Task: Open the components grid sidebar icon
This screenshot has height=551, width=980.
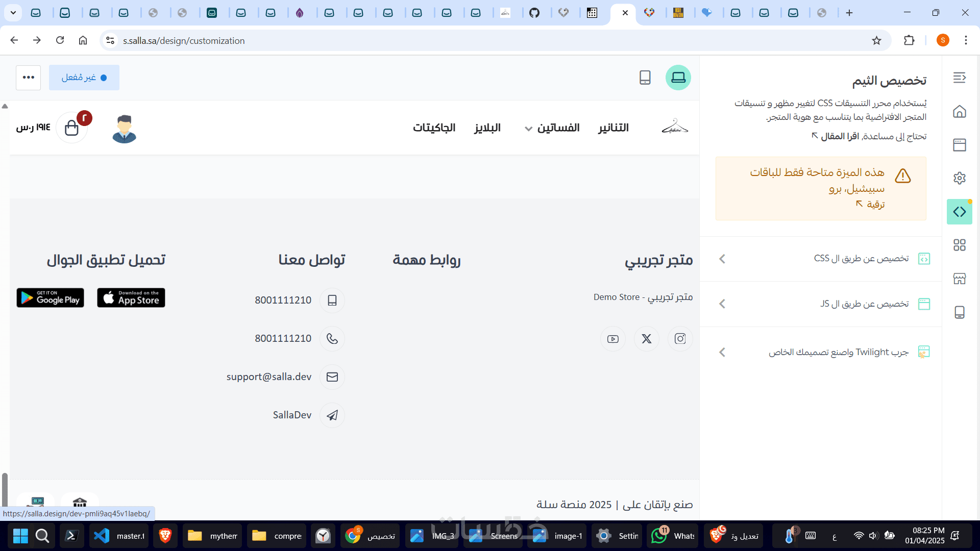Action: coord(959,245)
